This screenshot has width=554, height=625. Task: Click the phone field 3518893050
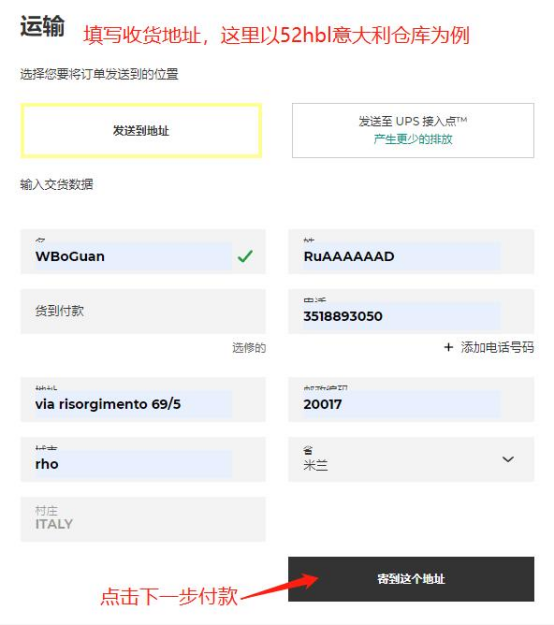(x=411, y=311)
